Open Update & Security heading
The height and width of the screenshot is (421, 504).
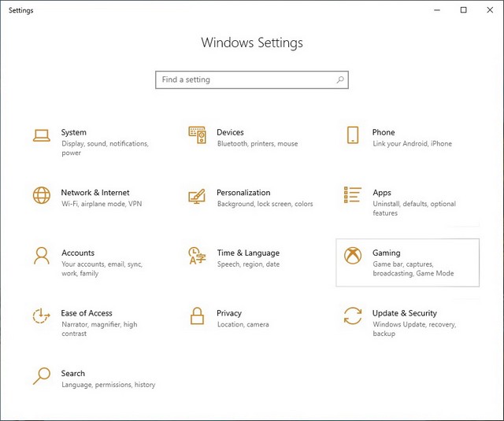[x=404, y=313]
